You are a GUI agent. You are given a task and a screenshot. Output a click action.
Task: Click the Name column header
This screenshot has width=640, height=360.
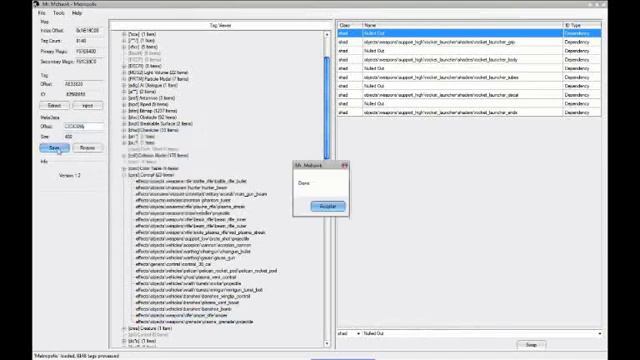tap(462, 25)
